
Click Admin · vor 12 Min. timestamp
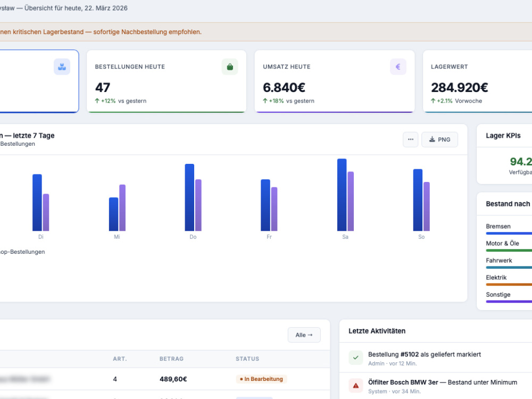coord(393,363)
